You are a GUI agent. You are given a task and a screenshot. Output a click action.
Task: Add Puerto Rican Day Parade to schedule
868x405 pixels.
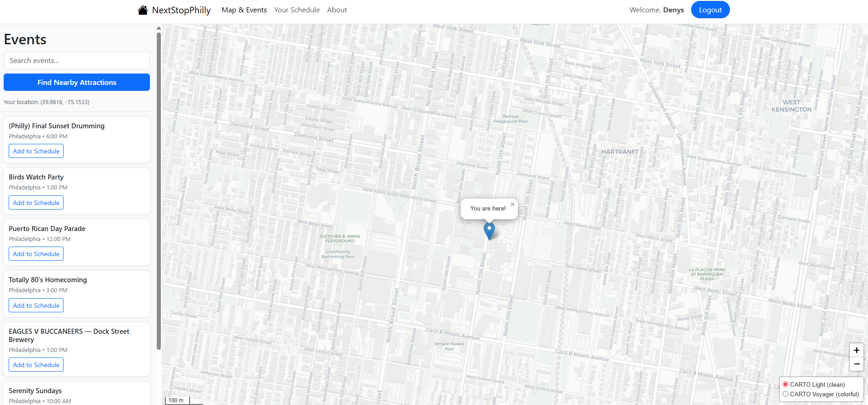point(36,254)
